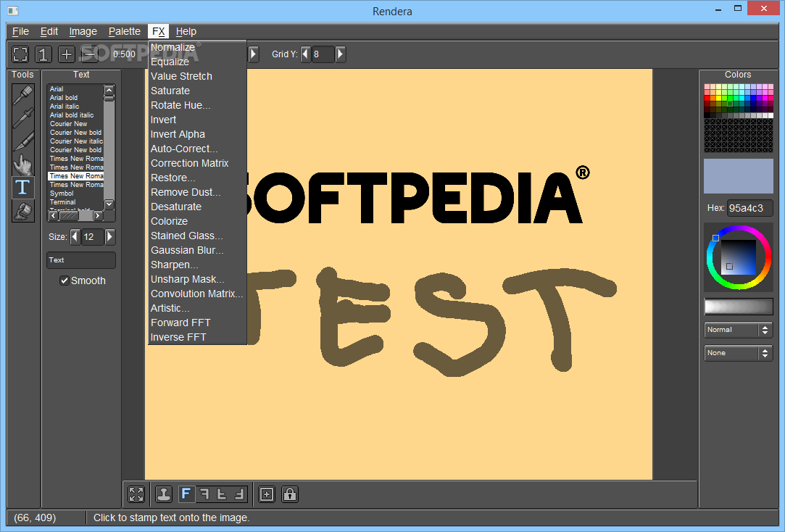Choose Desaturate effect
The image size is (785, 532).
[197, 207]
